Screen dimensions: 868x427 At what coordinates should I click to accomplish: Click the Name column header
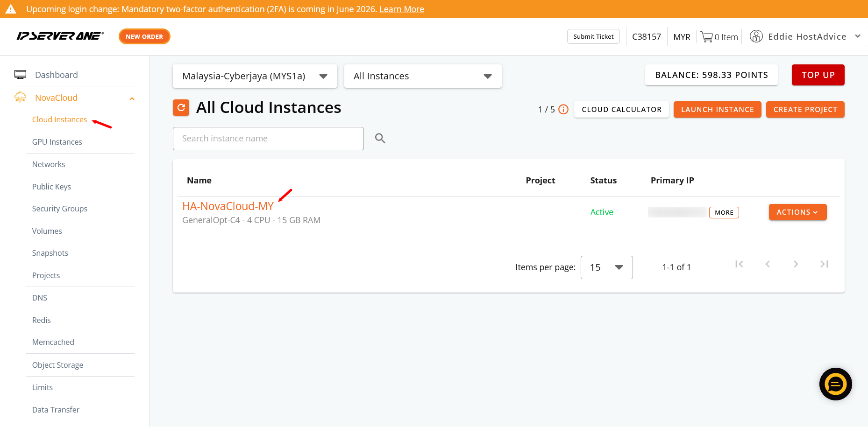click(199, 181)
